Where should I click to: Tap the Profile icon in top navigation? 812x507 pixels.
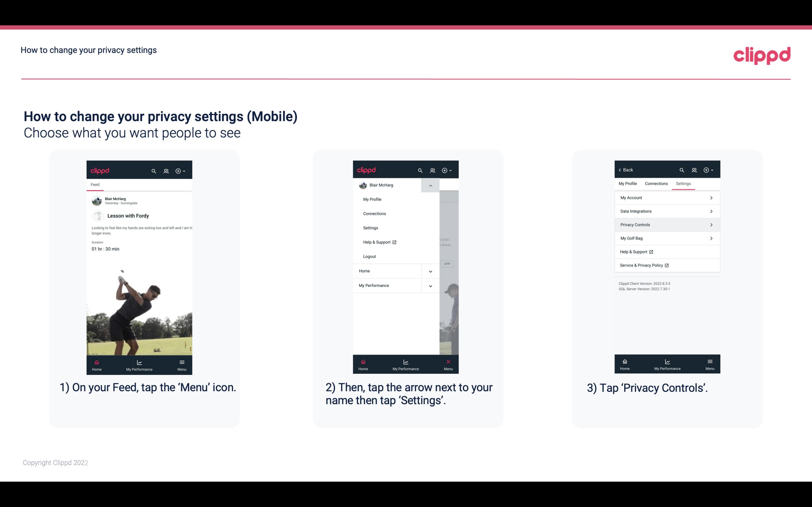pyautogui.click(x=166, y=170)
